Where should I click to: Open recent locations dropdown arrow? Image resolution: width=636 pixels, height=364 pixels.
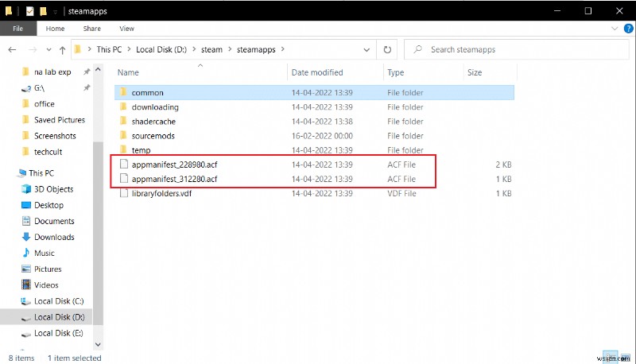[x=48, y=49]
